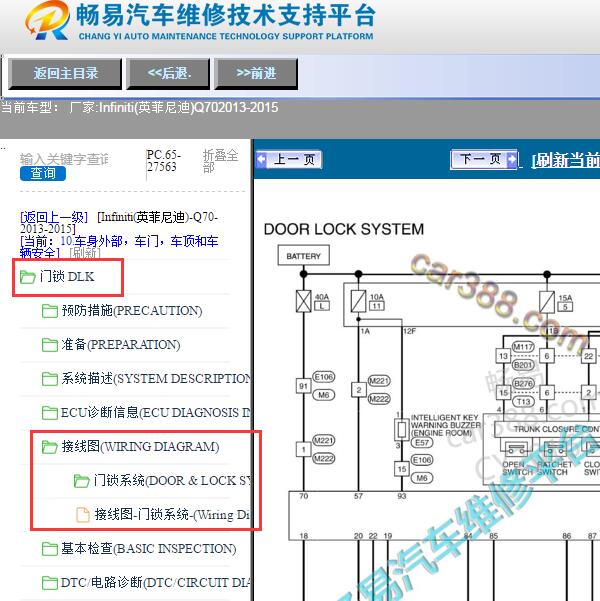Open 接线图-门锁系统 Wiring Diagram document
Image resolution: width=600 pixels, height=601 pixels.
pyautogui.click(x=173, y=515)
